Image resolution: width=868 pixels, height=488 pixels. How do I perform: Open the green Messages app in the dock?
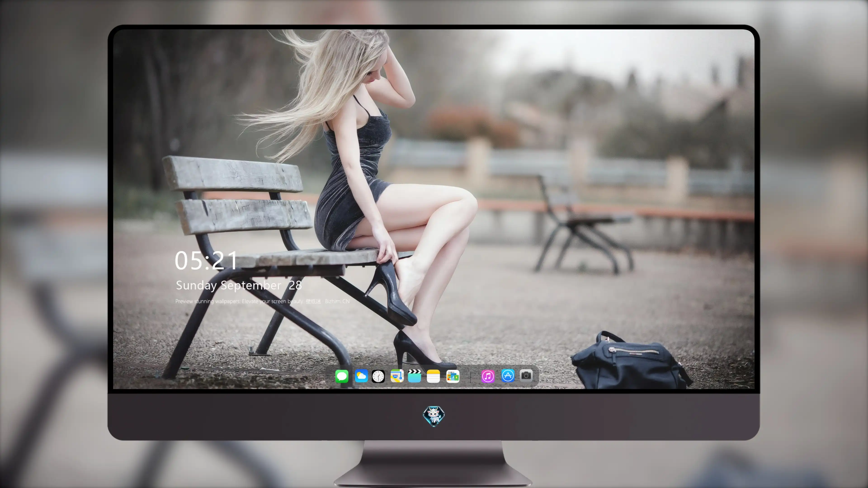click(342, 376)
